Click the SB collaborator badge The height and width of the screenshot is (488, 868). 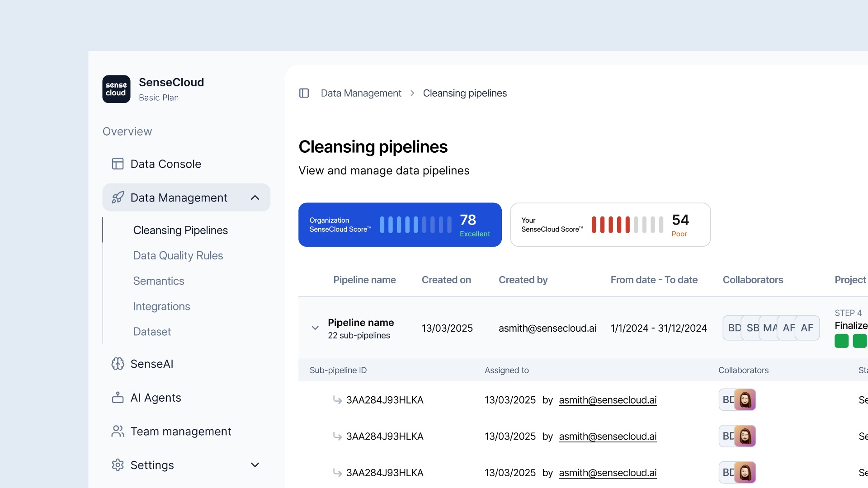click(751, 328)
